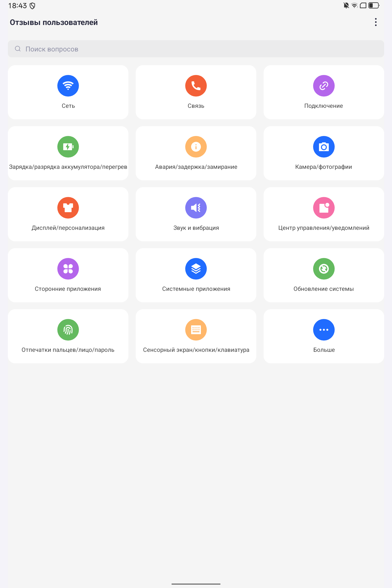Tap the Сторонние приложения label text
Viewport: 392px width, 588px height.
(x=68, y=289)
